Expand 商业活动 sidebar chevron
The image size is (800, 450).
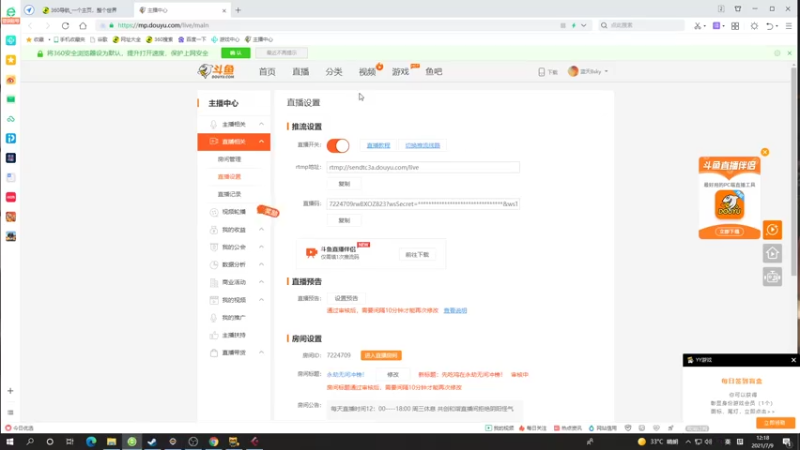click(x=261, y=282)
